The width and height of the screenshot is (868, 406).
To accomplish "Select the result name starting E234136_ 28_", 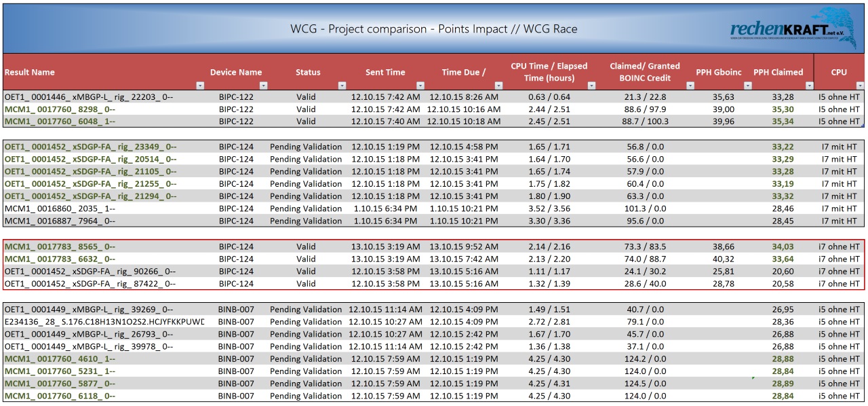I will point(104,322).
